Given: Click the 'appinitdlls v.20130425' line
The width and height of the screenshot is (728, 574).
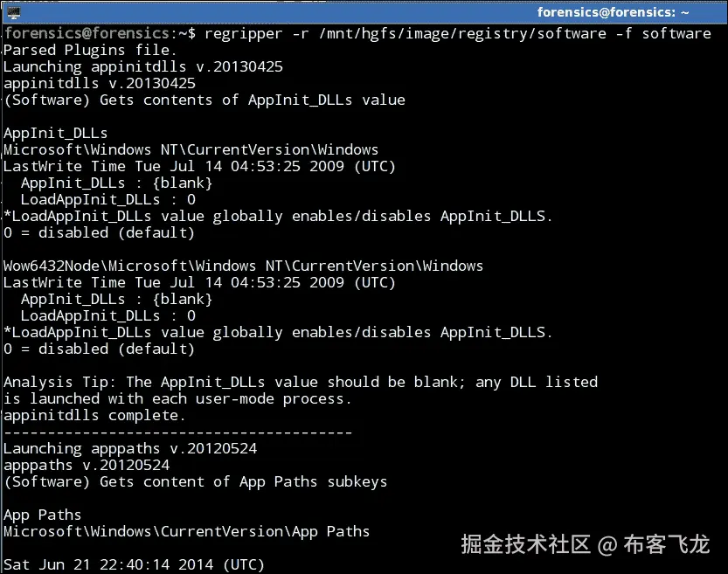Looking at the screenshot, I should pyautogui.click(x=100, y=84).
